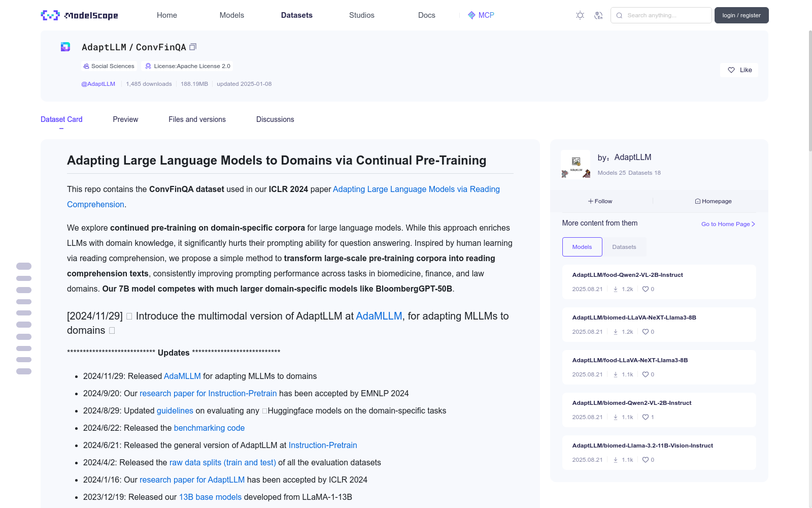Select the Datasets tab in author panel
The image size is (812, 508).
pyautogui.click(x=624, y=247)
